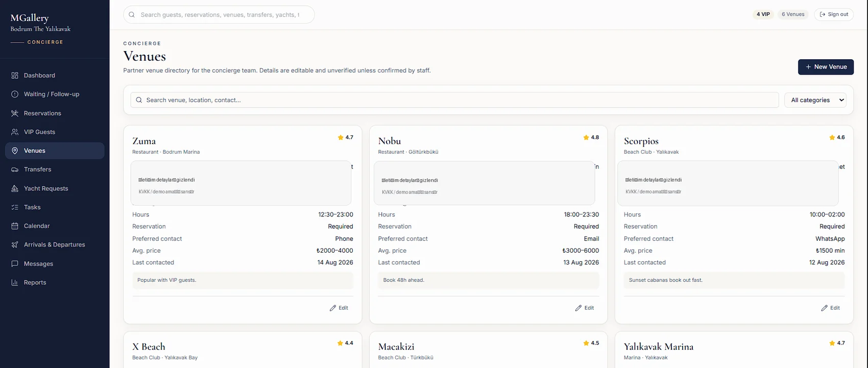Screen dimensions: 868x368
Task: Navigate to VIP Guests
Action: pos(55,132)
